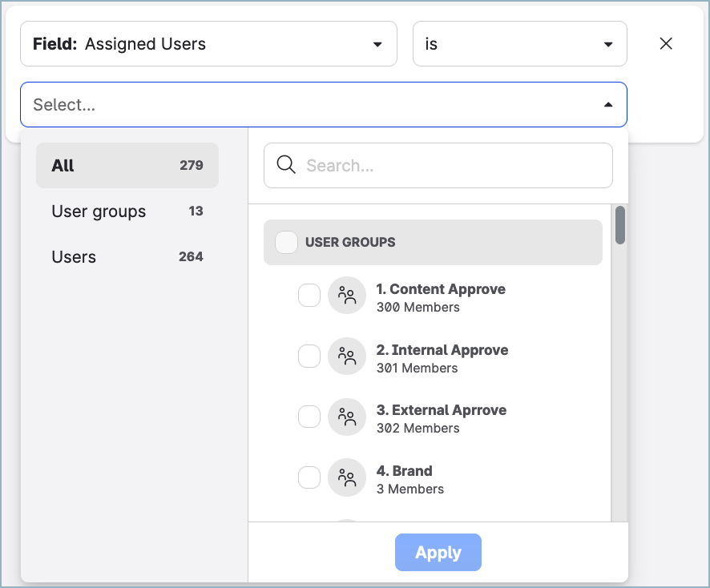Switch to the All tab
710x588 pixels.
pyautogui.click(x=127, y=166)
